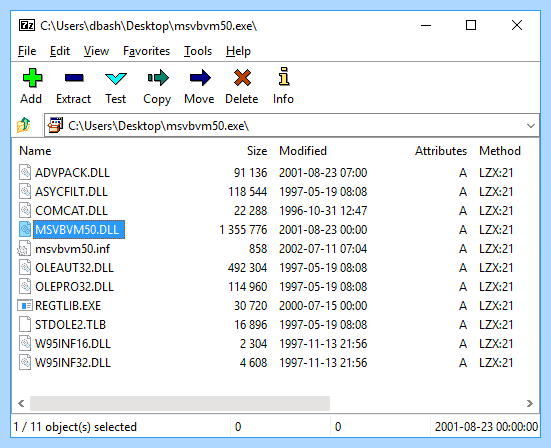Click W95INF32.DLL file icon

click(x=25, y=362)
